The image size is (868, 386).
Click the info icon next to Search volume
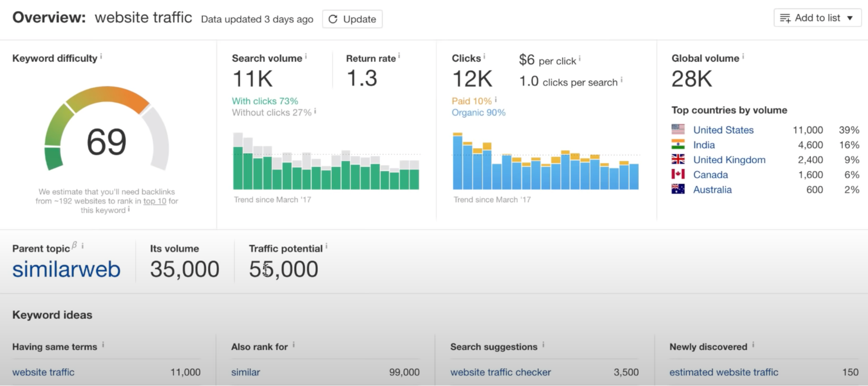306,56
